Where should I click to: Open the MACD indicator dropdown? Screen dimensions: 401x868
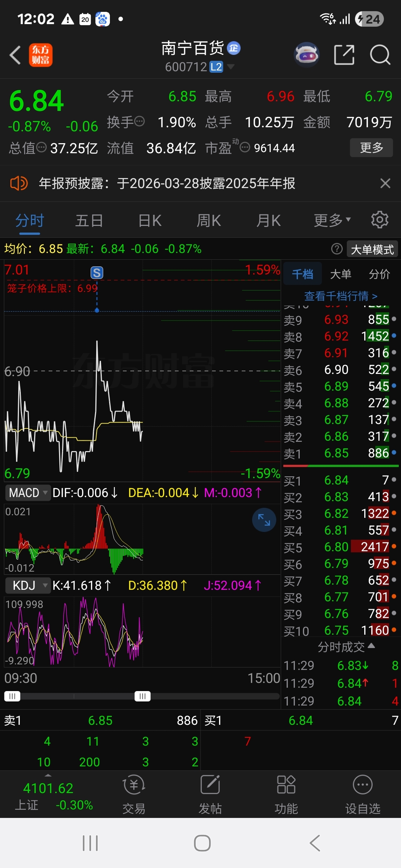click(x=28, y=493)
